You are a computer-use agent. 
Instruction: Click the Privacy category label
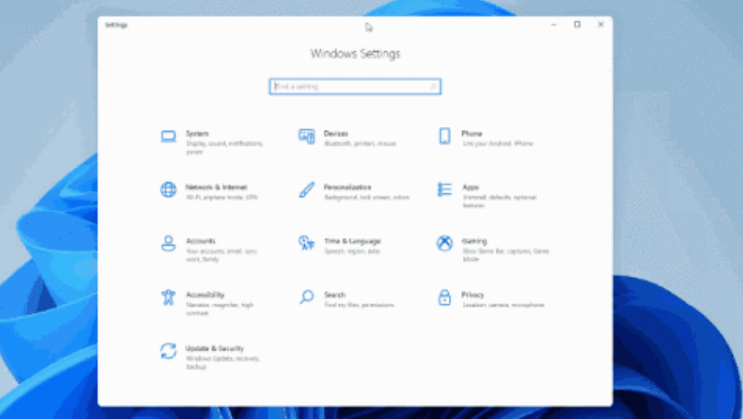point(473,295)
